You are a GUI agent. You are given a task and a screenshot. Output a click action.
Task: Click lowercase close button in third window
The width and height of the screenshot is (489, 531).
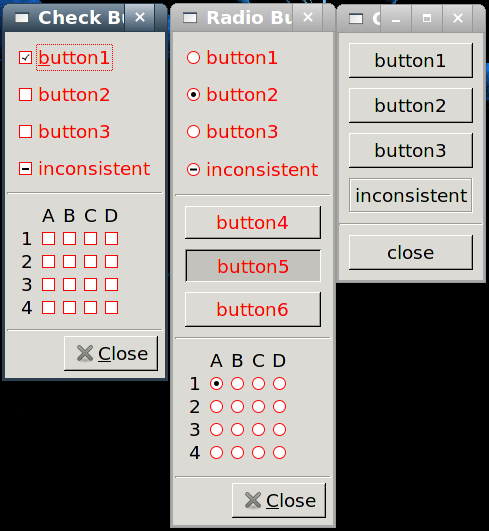(411, 253)
